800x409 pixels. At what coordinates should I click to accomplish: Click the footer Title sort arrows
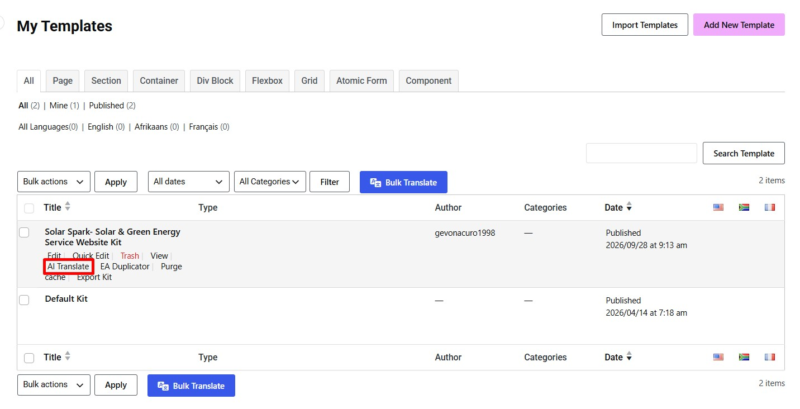click(x=67, y=356)
